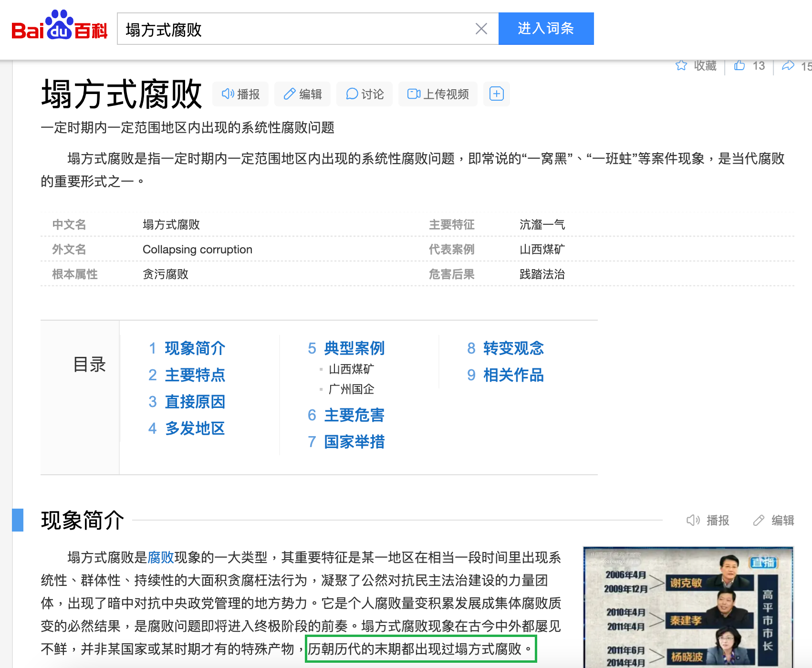812x668 pixels.
Task: Click the 进入词条 search button
Action: coord(546,29)
